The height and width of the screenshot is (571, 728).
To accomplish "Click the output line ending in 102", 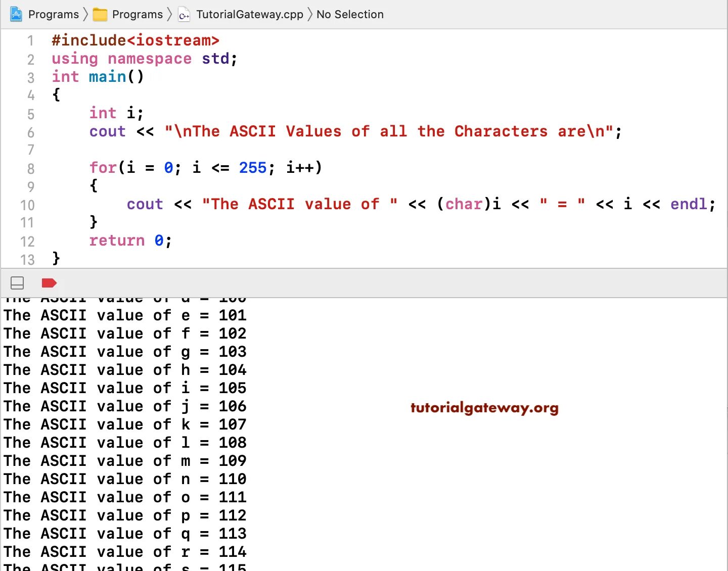I will coord(125,334).
